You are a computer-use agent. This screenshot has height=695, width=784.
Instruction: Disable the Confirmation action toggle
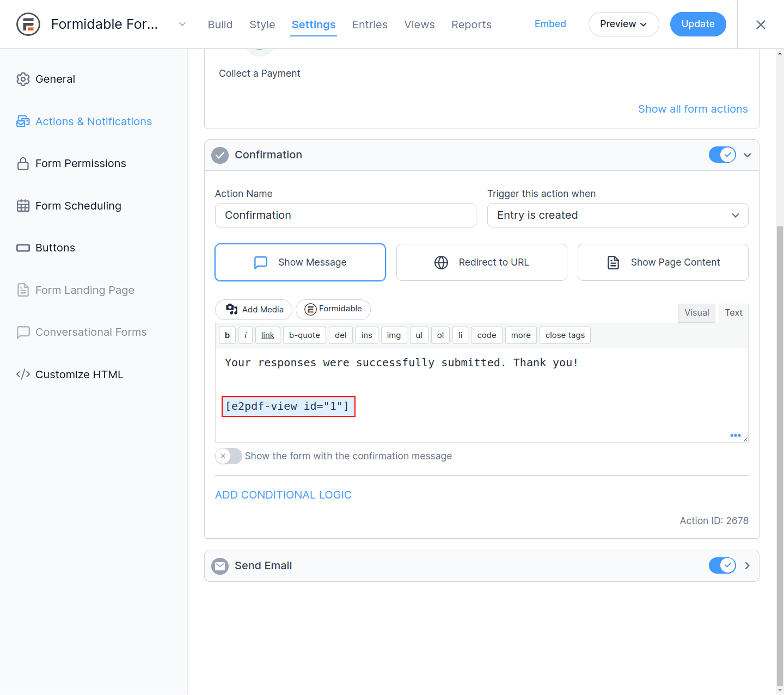(722, 155)
